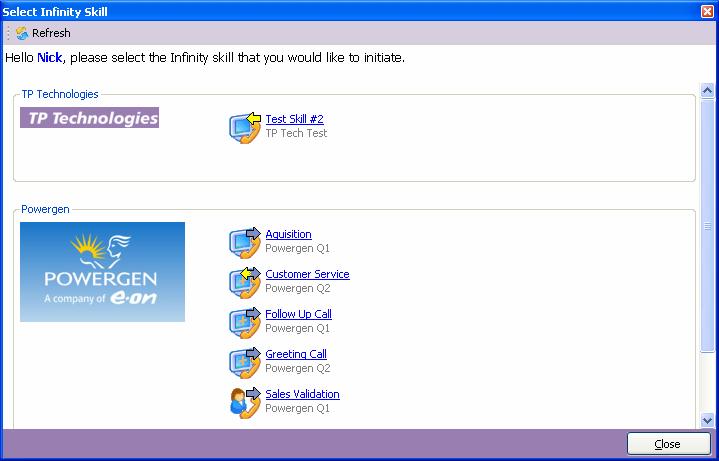Click the Test Skill #2 phone icon
This screenshot has width=719, height=461.
pyautogui.click(x=245, y=128)
